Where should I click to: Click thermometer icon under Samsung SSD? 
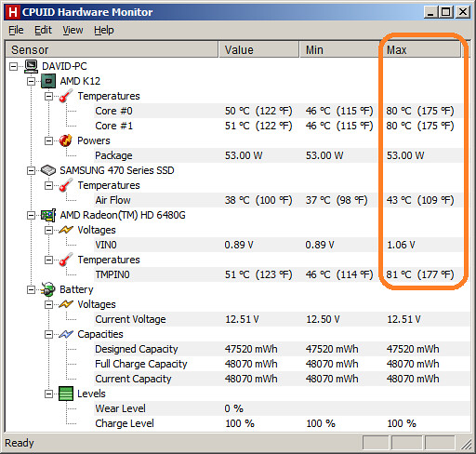[65, 185]
